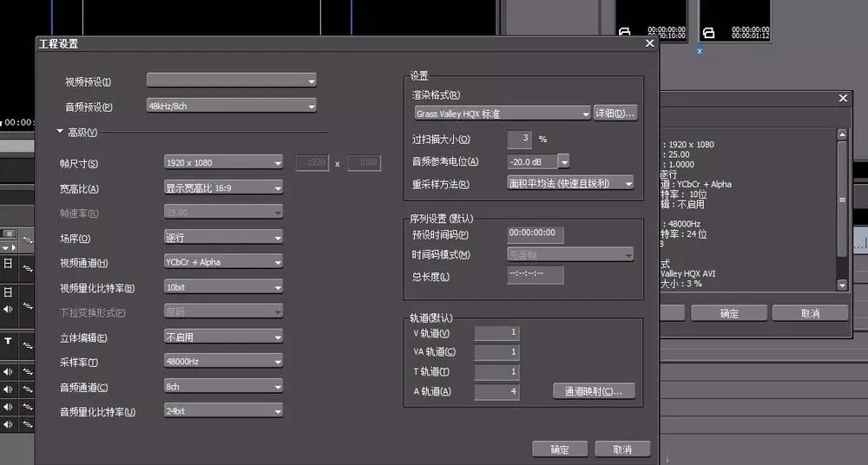This screenshot has height=465, width=868.
Task: Open the 音频量化比特率 24bit dropdown
Action: pos(223,410)
